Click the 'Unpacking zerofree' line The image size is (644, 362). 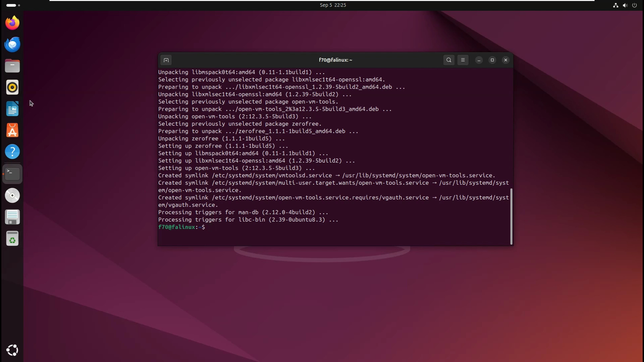click(x=221, y=138)
